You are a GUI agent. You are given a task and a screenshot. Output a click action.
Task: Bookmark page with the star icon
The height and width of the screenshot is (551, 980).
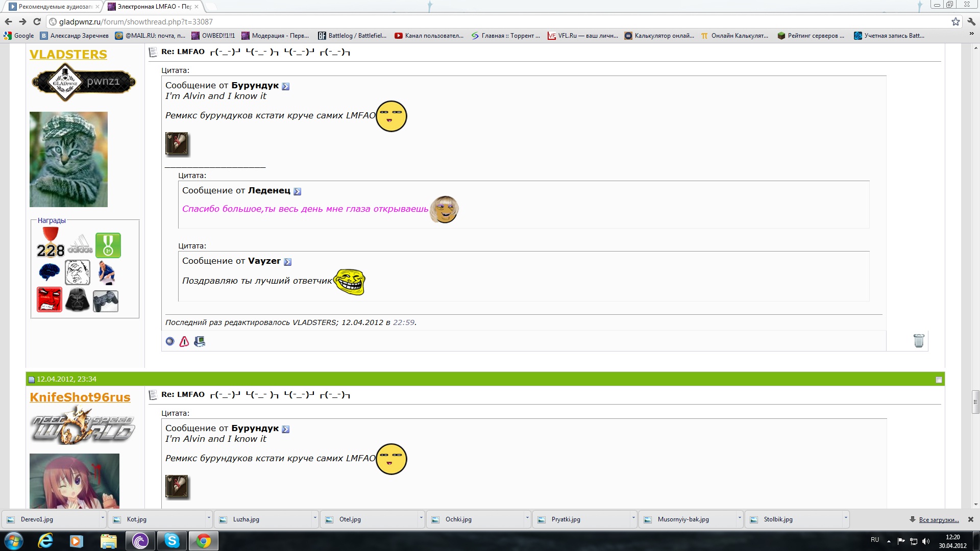pos(955,21)
